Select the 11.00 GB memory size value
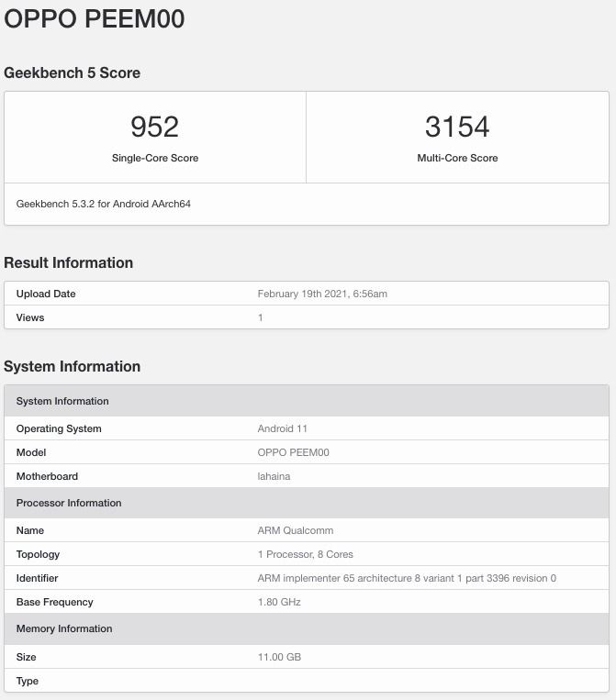This screenshot has height=700, width=616. tap(279, 657)
